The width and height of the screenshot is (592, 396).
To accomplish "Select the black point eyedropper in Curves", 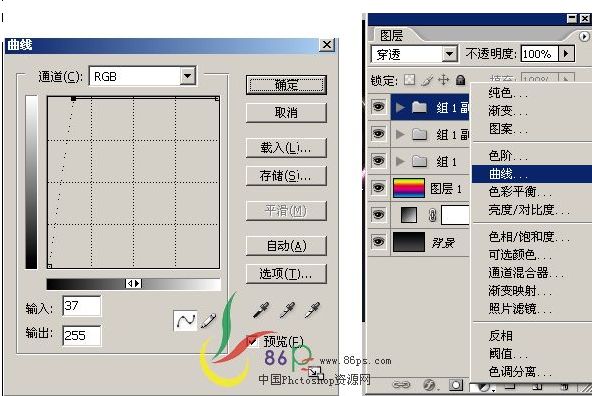I will click(x=261, y=310).
